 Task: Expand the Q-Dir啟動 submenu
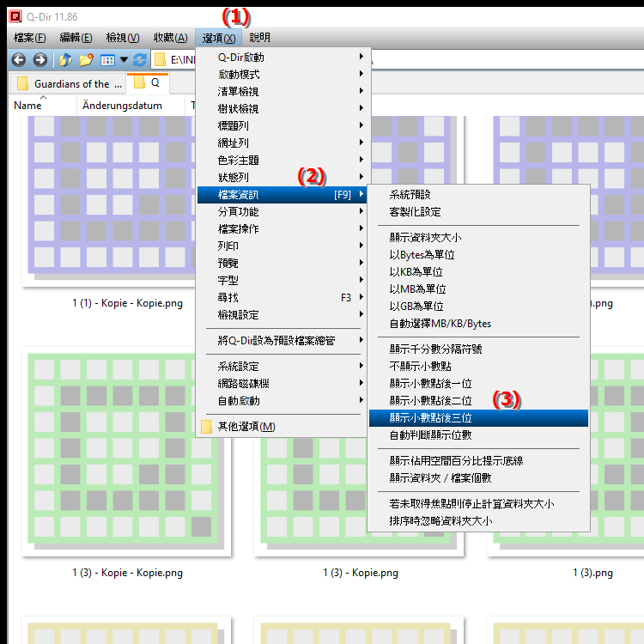coord(283,57)
